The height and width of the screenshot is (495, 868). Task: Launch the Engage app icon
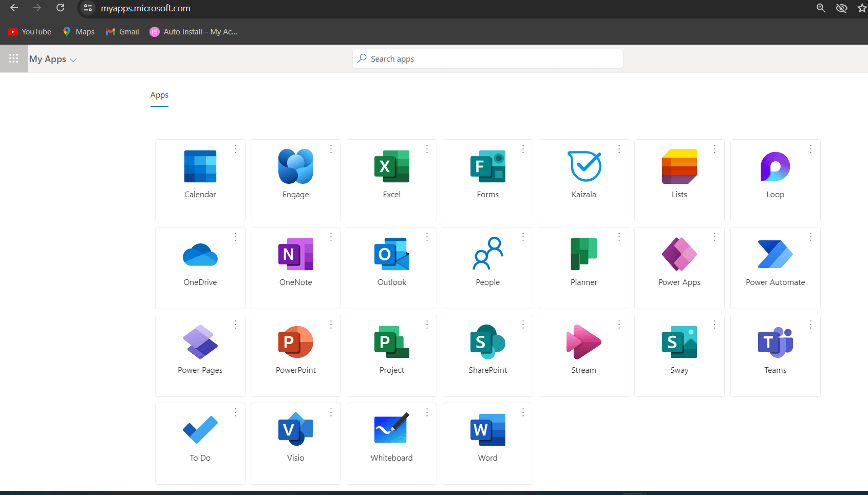click(x=296, y=166)
